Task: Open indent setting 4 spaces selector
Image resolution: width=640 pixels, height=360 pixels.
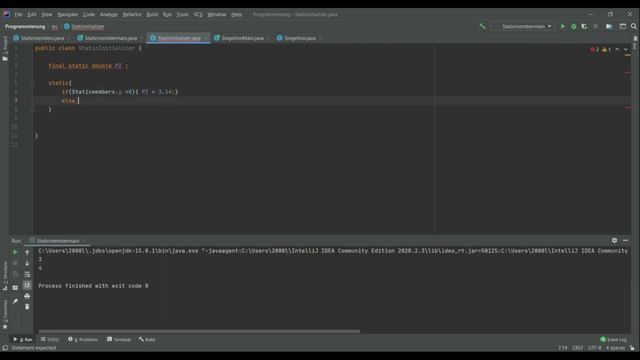Action: point(615,348)
